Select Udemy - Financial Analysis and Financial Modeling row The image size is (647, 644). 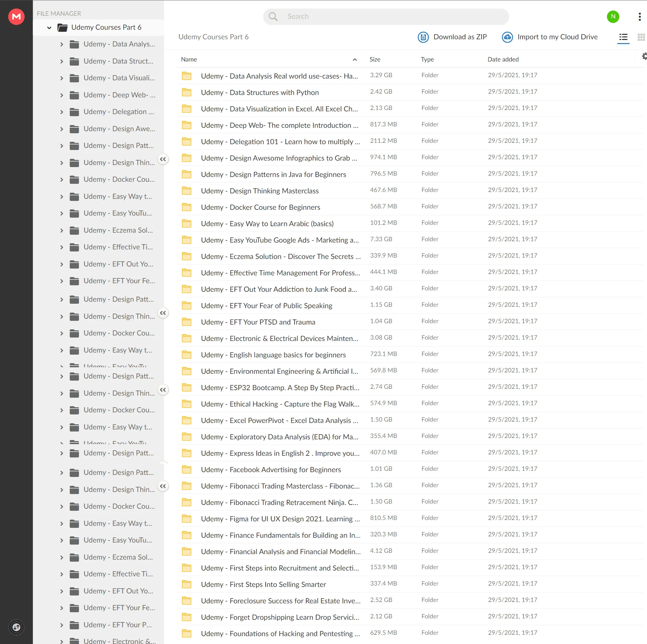[409, 551]
